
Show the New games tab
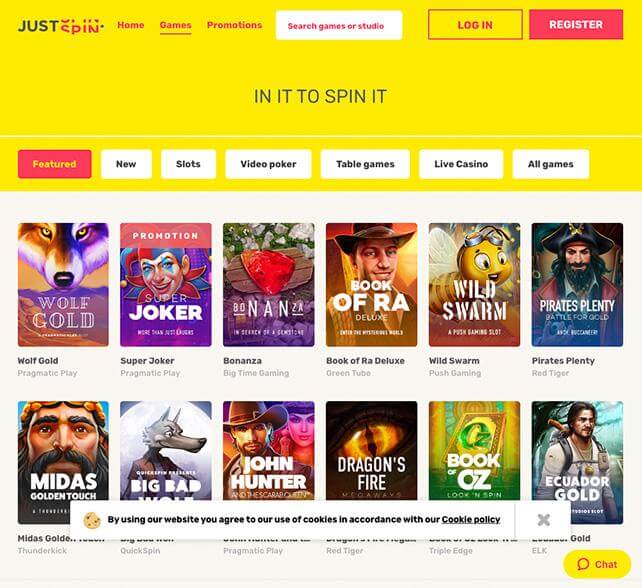(x=126, y=164)
